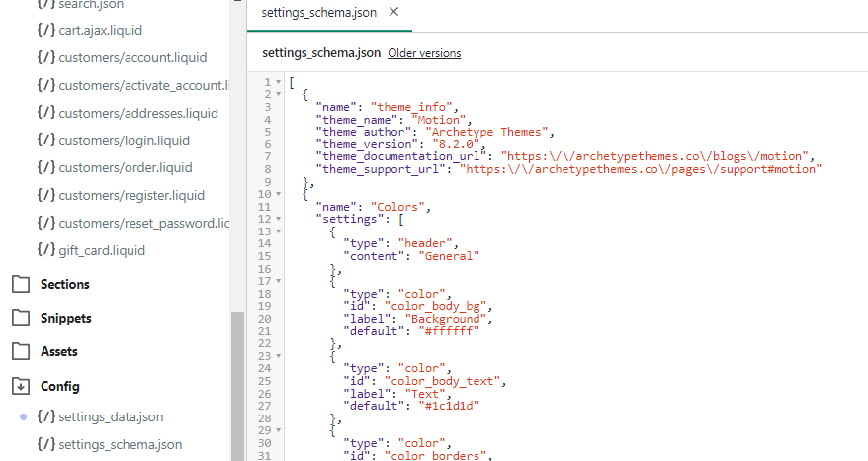Screen dimensions: 868x461
Task: Open the cart.ajax.liquid file
Action: pyautogui.click(x=100, y=30)
